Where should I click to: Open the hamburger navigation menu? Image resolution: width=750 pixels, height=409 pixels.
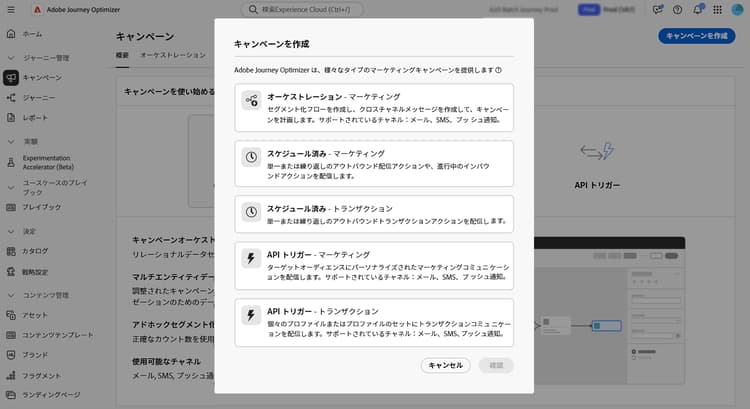(11, 10)
